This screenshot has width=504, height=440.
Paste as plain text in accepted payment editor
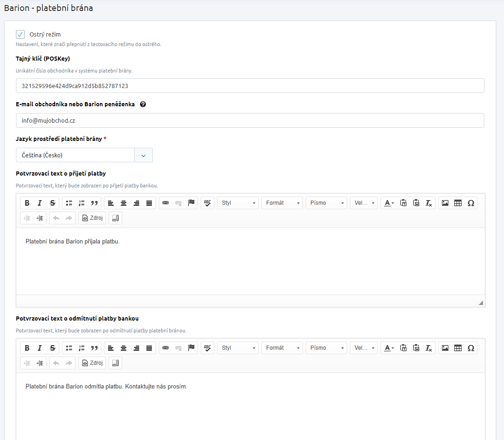403,203
